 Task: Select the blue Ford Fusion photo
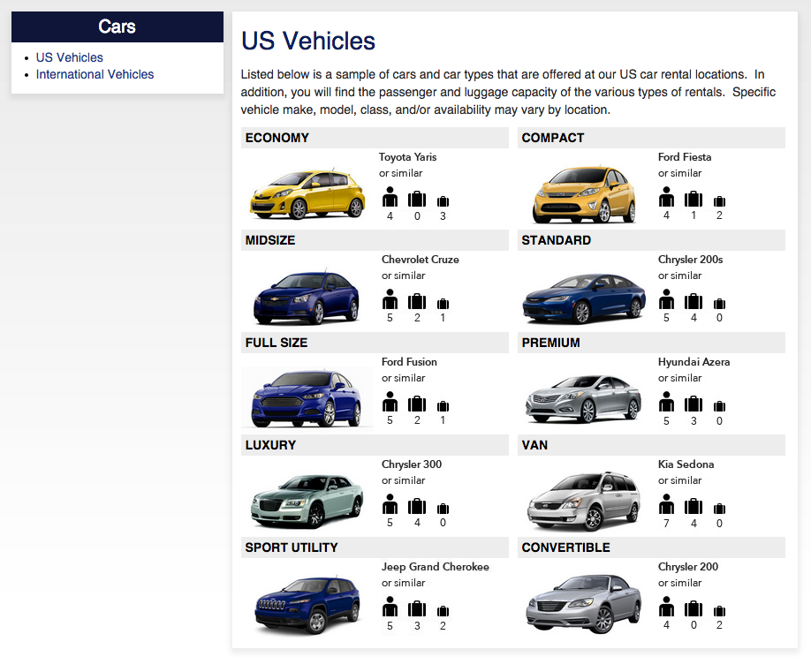point(307,398)
